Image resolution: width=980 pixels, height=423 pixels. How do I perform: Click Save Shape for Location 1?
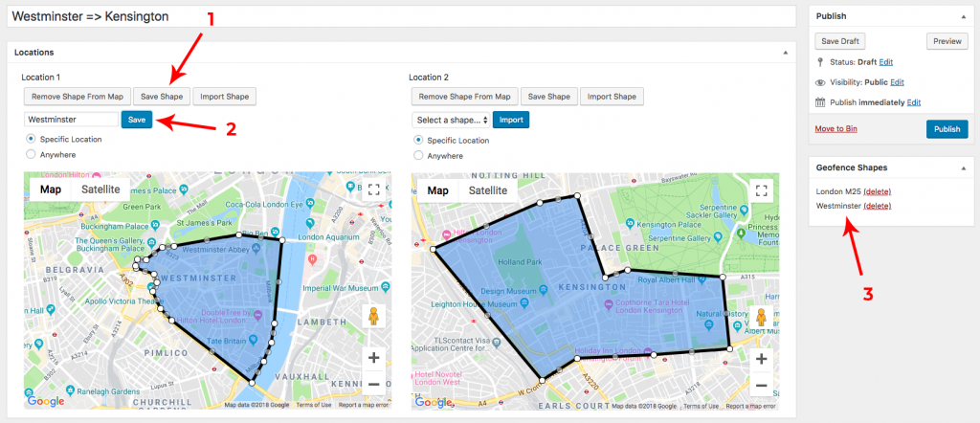(x=161, y=97)
